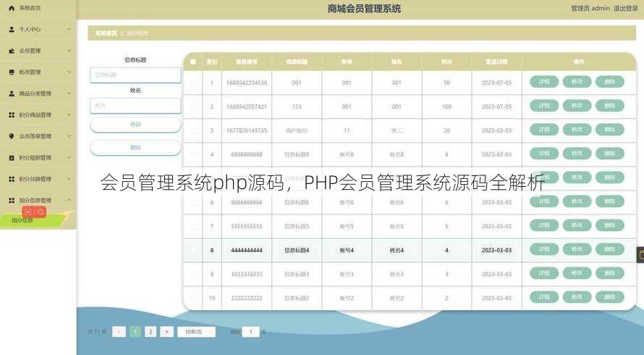Click 修改 for row 3333333333
The height and width of the screenshot is (355, 644).
[577, 273]
